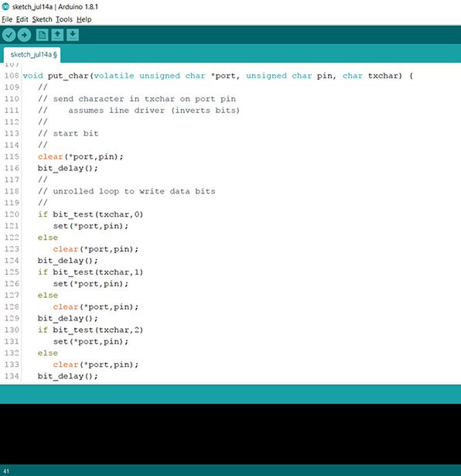Click line number 108
Image resolution: width=461 pixels, height=476 pixels.
[12, 76]
